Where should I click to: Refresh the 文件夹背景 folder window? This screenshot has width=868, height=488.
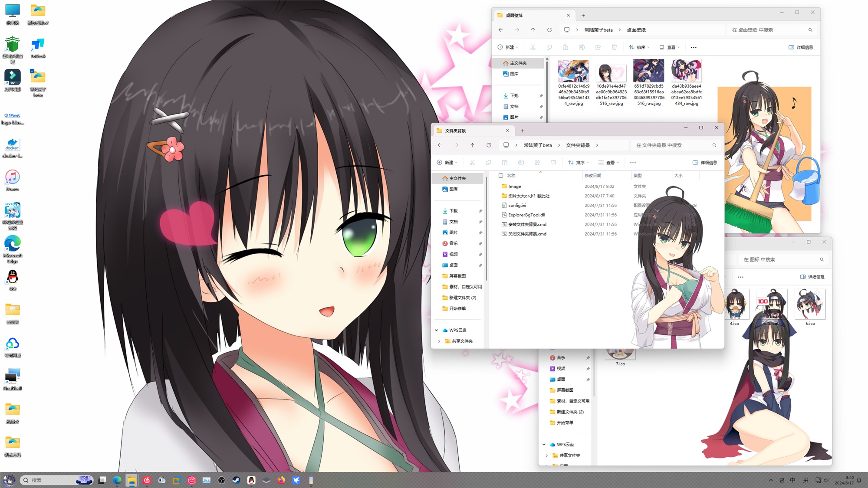(489, 145)
